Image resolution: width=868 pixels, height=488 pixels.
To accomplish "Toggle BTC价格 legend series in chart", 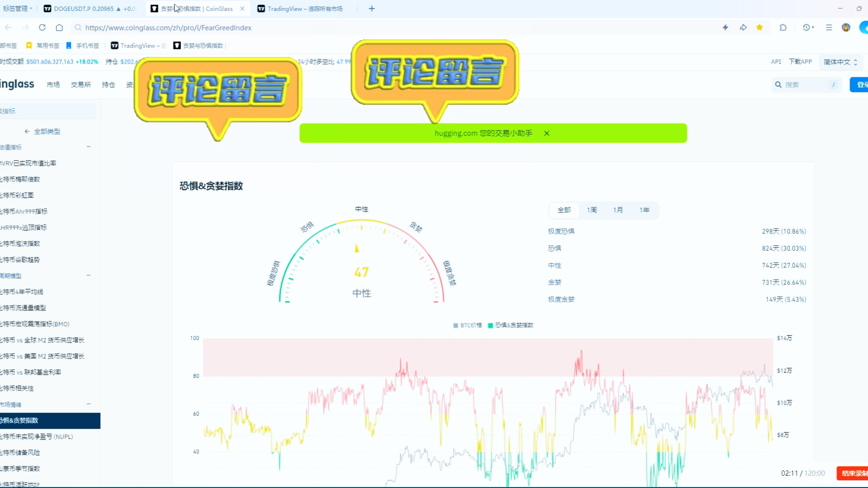I will pyautogui.click(x=467, y=325).
